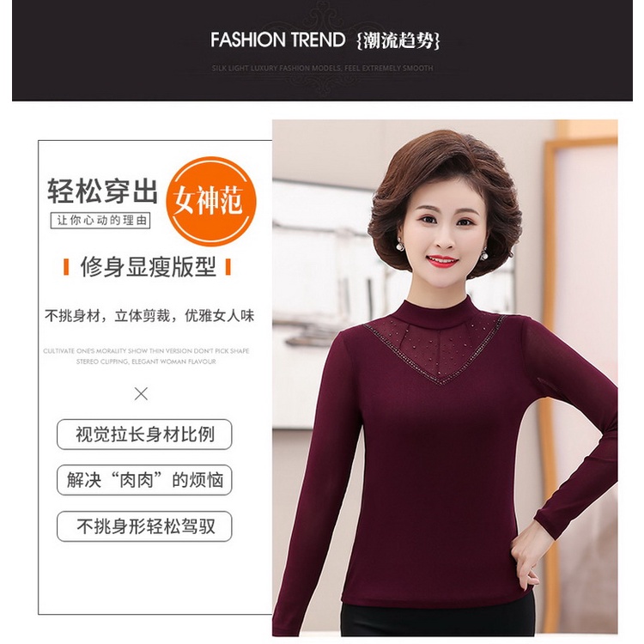Click the {潮流趋势} header text

[x=398, y=40]
